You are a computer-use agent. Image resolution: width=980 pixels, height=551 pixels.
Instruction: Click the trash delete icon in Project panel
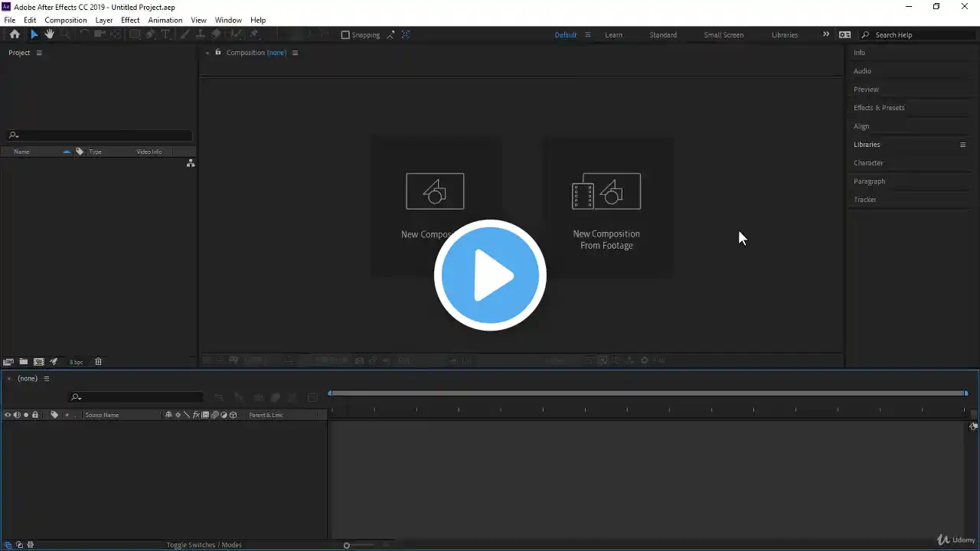coord(98,362)
